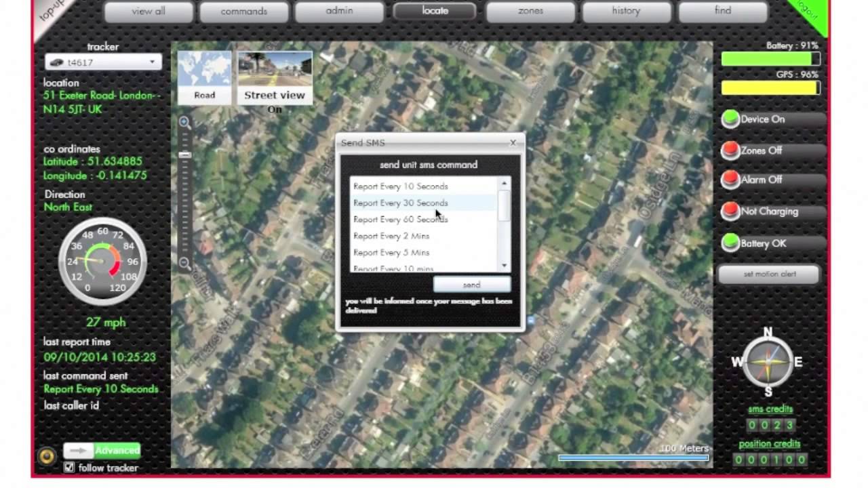Select Report Every 30 Seconds
Viewport: 868px width, 488px height.
coord(424,203)
